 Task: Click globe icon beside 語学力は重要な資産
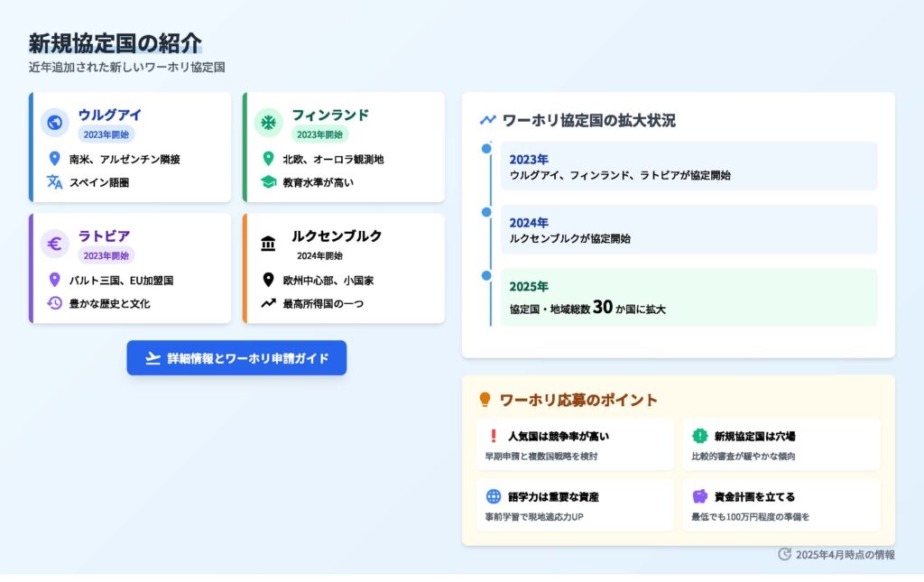[x=494, y=496]
